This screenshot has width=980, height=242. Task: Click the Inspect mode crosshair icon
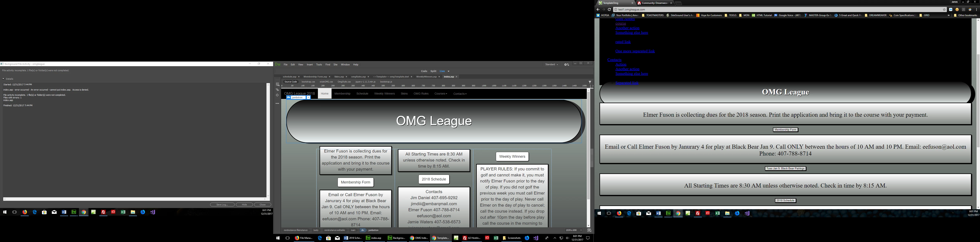277,95
